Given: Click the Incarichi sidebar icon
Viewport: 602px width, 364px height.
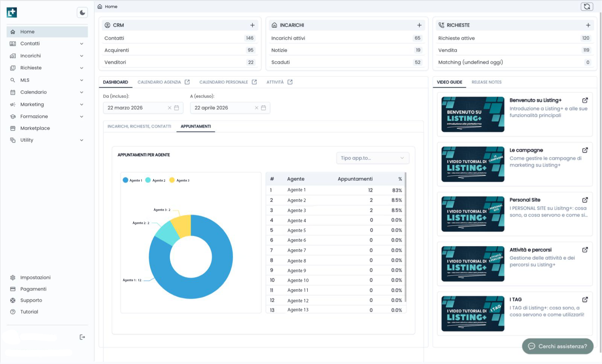Looking at the screenshot, I should point(13,56).
